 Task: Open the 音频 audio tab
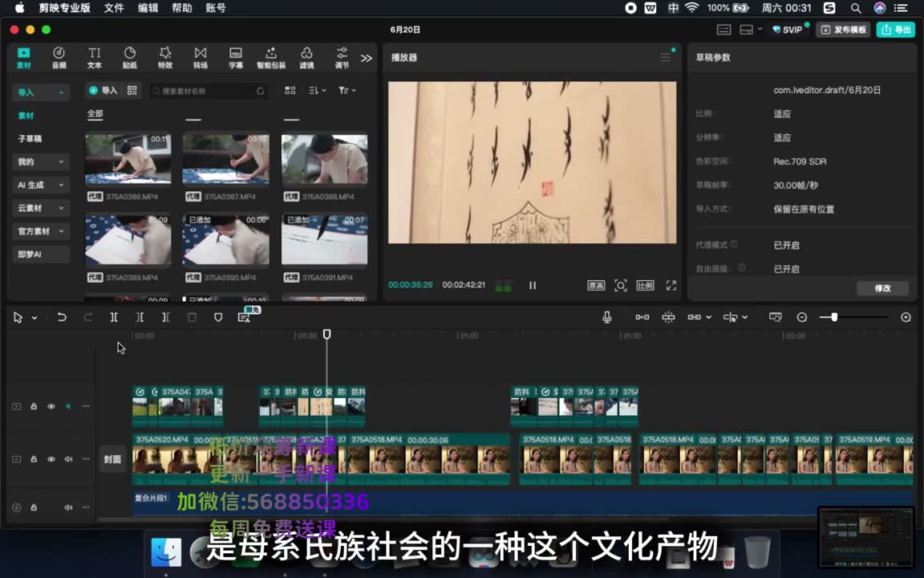pyautogui.click(x=59, y=58)
